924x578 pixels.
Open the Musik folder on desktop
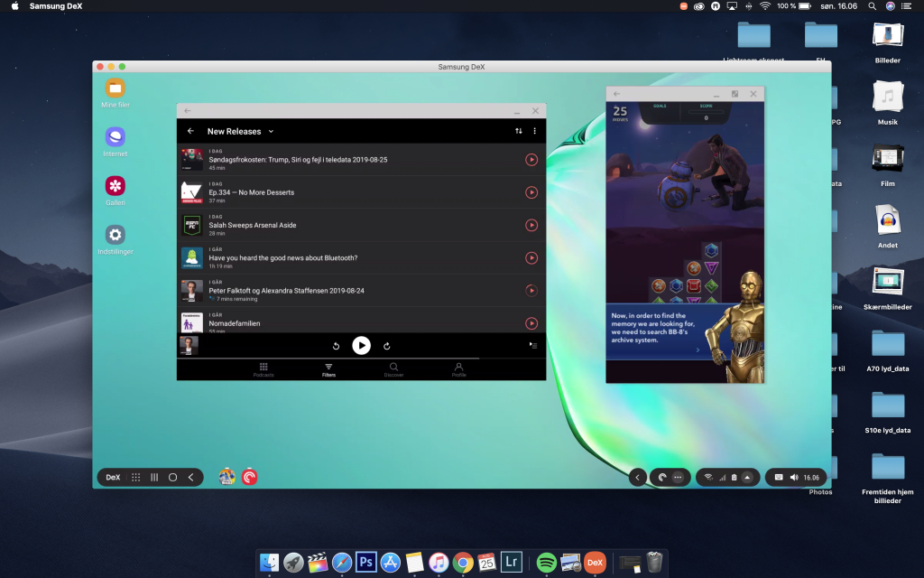[888, 103]
